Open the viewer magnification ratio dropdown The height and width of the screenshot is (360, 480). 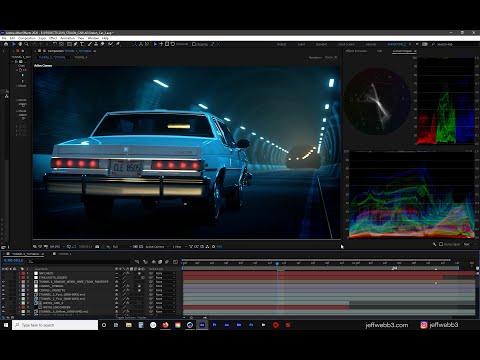56,247
